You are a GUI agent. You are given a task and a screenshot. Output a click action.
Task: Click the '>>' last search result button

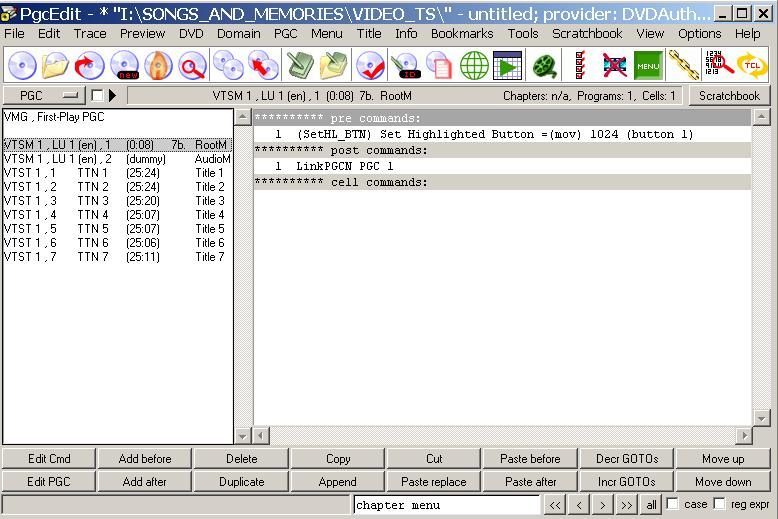pyautogui.click(x=627, y=505)
